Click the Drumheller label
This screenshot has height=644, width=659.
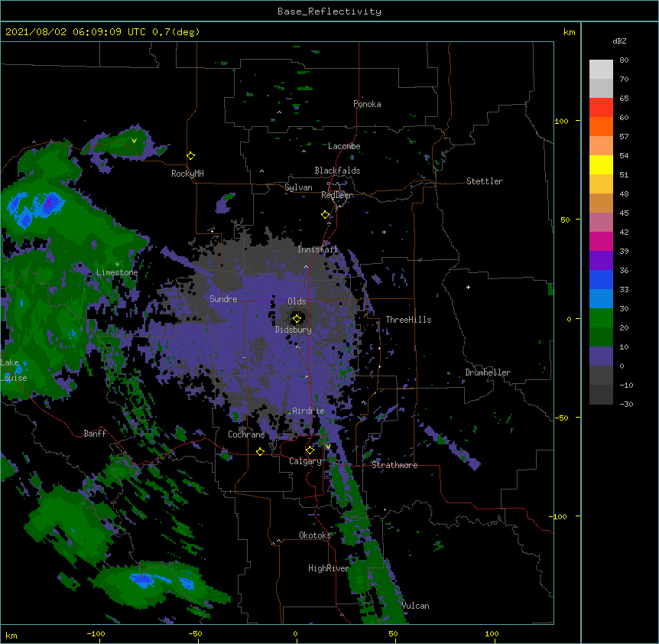point(488,372)
